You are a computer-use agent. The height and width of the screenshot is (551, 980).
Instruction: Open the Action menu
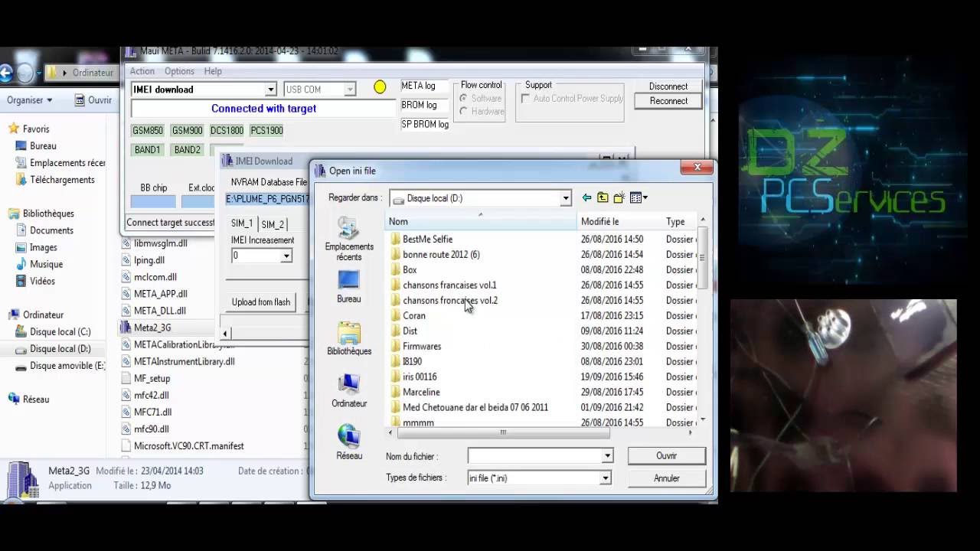(x=142, y=71)
